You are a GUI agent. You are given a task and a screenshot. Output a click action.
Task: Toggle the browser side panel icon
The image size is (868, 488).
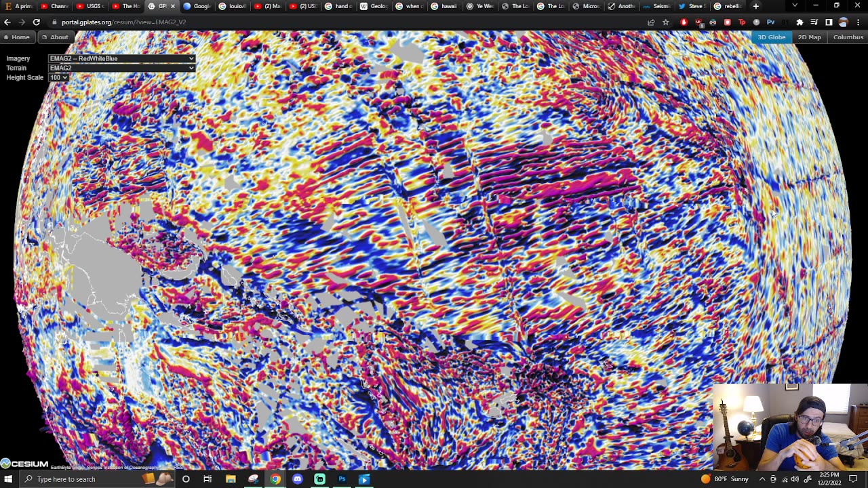point(829,22)
